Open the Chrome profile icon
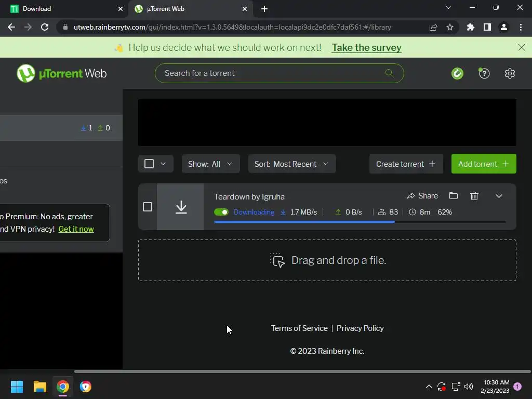Image resolution: width=532 pixels, height=399 pixels. [504, 27]
